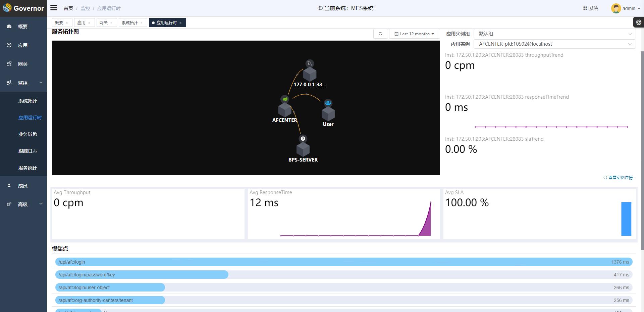Open 业务链路 in the sidebar
The image size is (644, 312).
tap(28, 134)
